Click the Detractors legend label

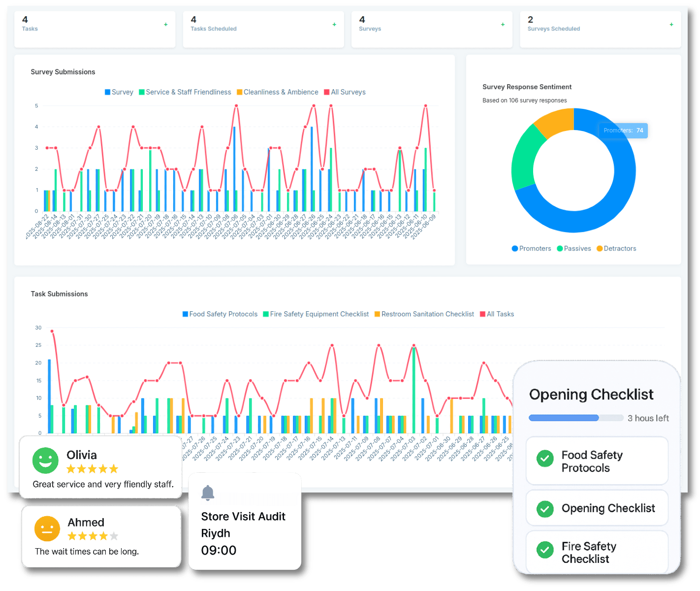click(620, 249)
